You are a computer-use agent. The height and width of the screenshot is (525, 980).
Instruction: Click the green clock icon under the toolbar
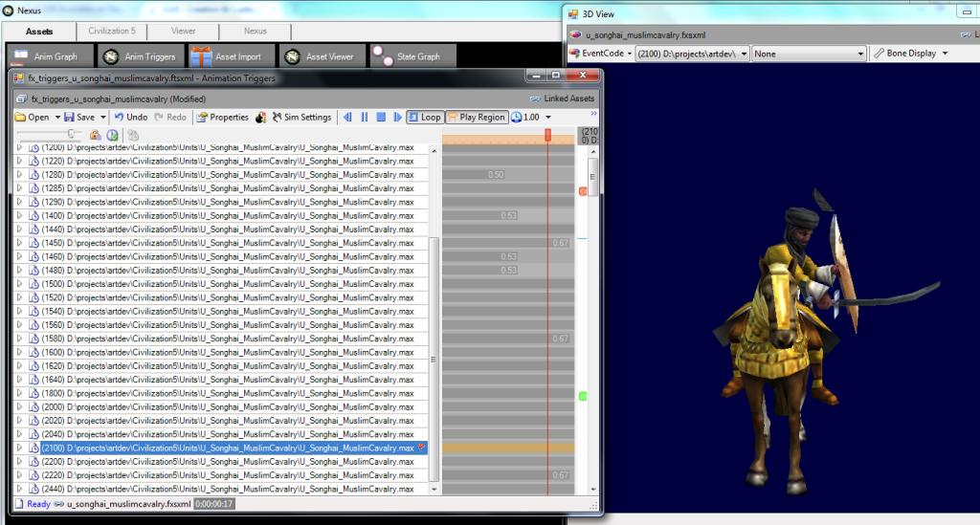coord(113,135)
